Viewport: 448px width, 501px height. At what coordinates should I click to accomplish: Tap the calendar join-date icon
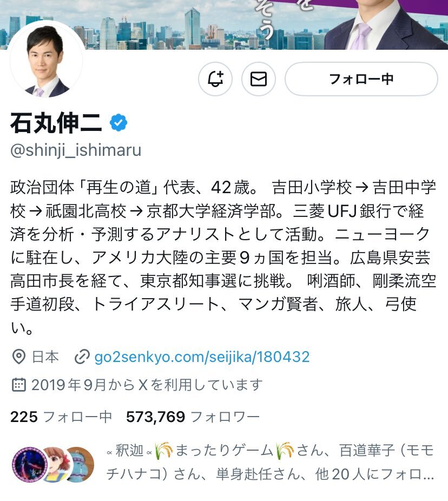point(19,385)
